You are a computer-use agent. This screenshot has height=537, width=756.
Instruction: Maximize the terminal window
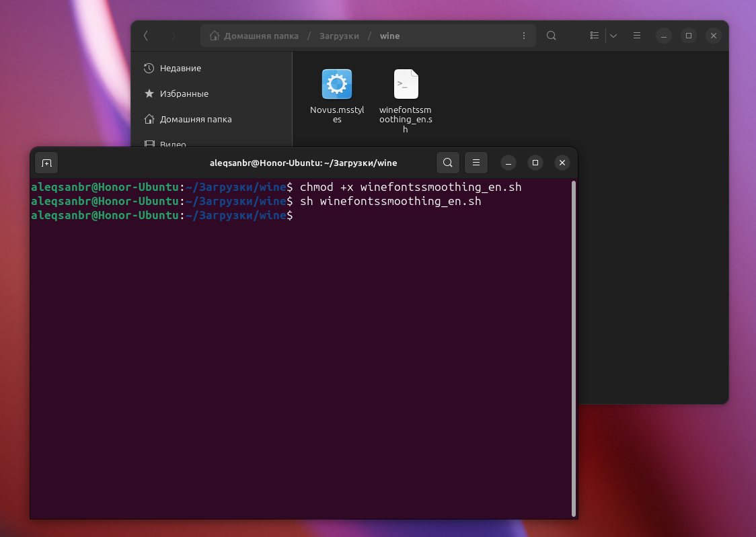[x=535, y=163]
